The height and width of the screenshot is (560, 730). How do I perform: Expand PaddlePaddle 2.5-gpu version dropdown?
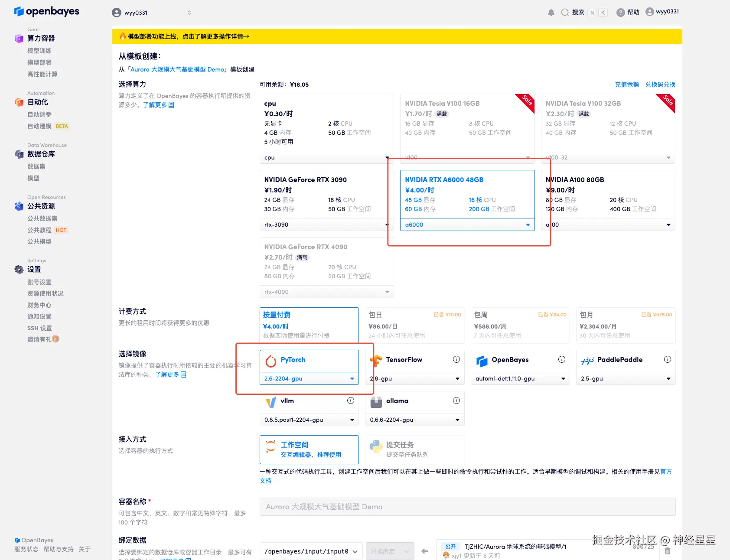[626, 378]
